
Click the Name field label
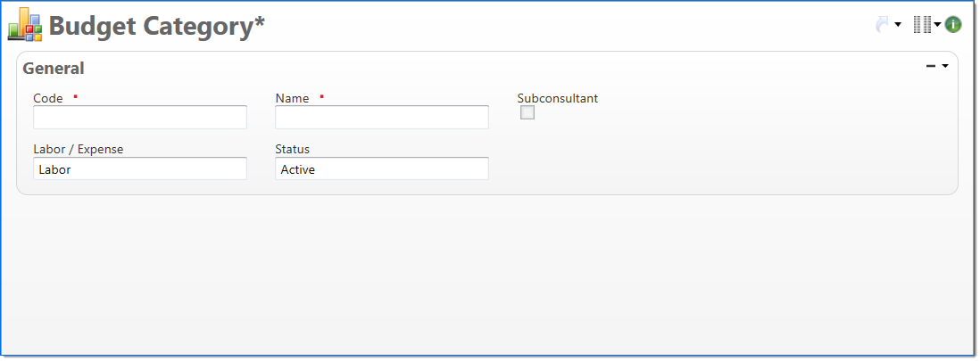[x=292, y=98]
